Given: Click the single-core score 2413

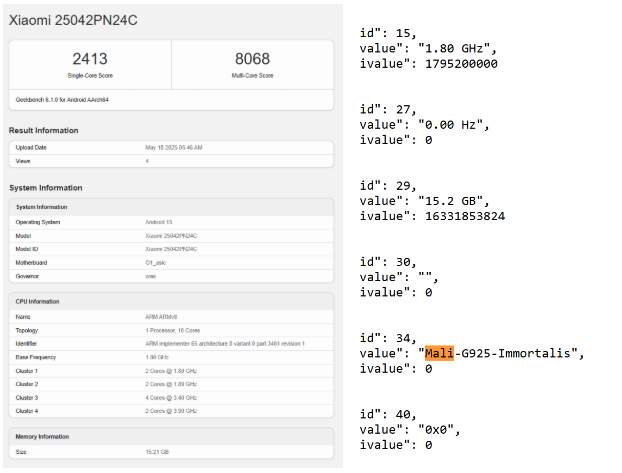Looking at the screenshot, I should (90, 59).
